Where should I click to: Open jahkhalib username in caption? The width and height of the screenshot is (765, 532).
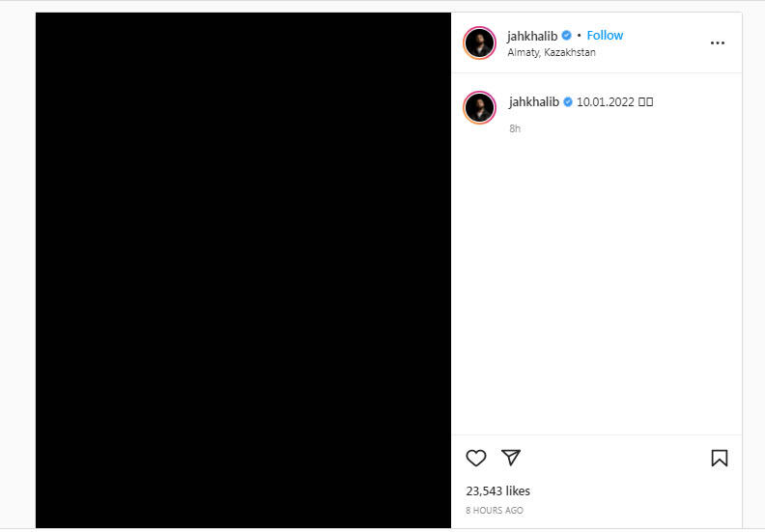pos(534,101)
